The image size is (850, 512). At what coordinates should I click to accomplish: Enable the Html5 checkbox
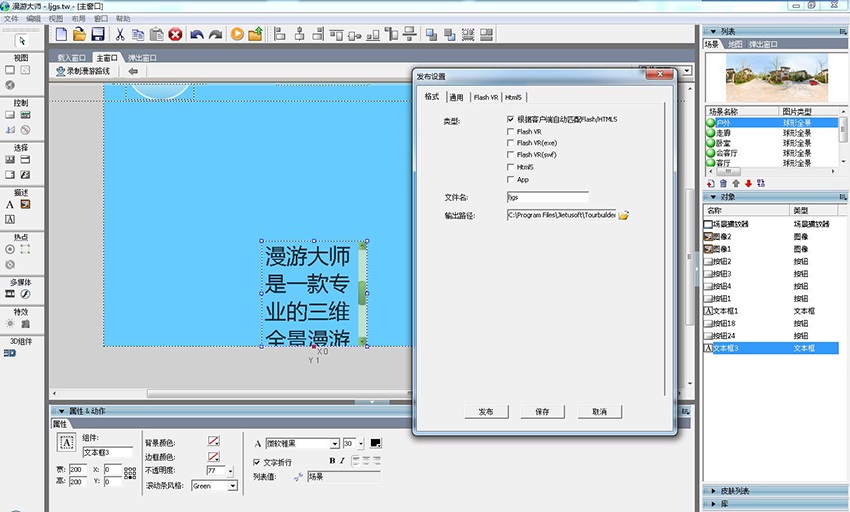(x=510, y=167)
